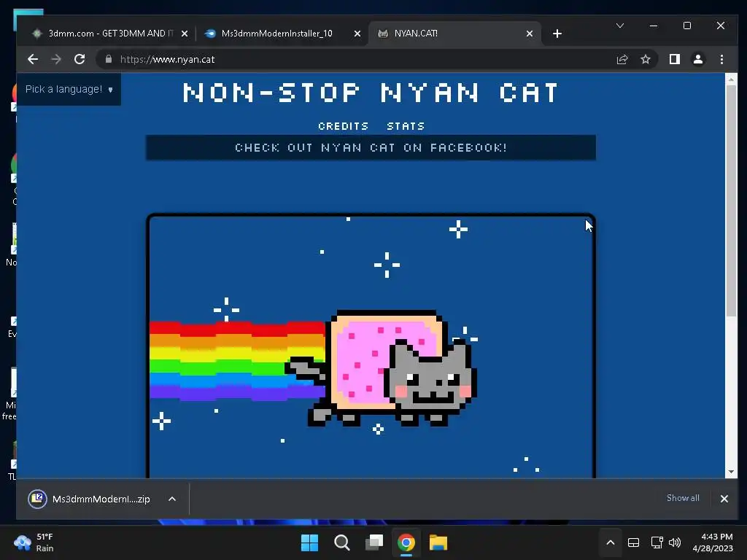Screen dimensions: 747x560
Task: Open the clock showing 4:43 PM
Action: coord(713,542)
